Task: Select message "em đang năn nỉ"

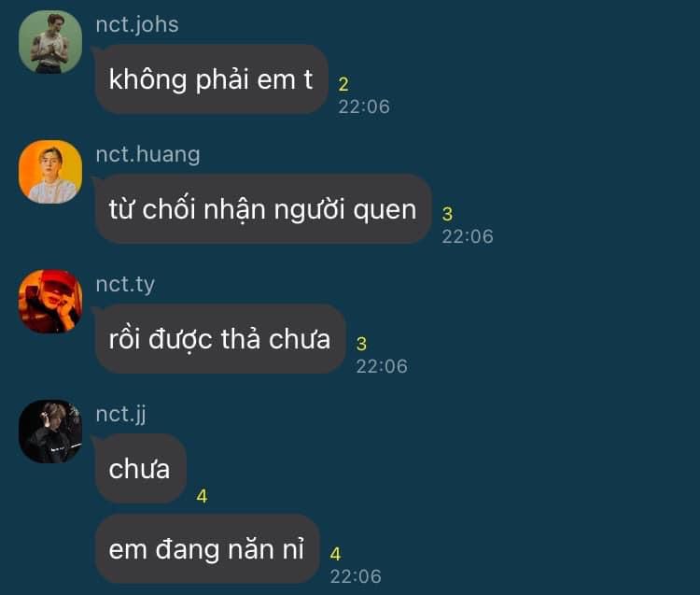Action: coord(207,549)
